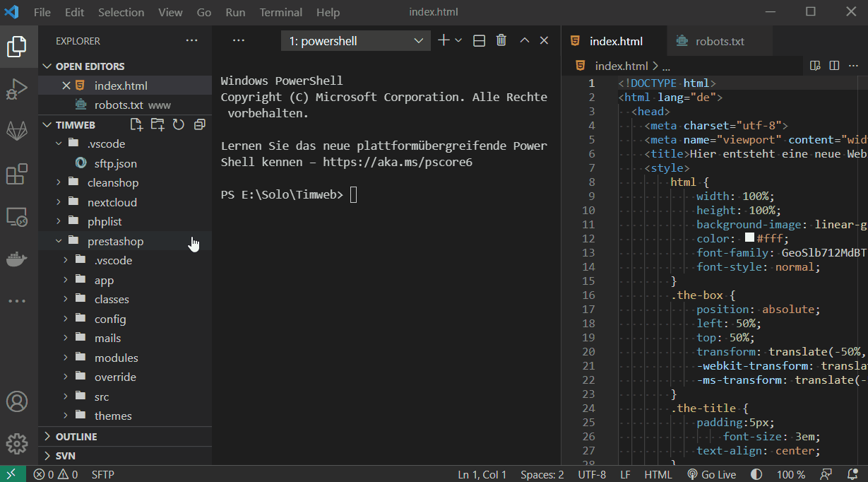Open the Extensions view

(17, 174)
